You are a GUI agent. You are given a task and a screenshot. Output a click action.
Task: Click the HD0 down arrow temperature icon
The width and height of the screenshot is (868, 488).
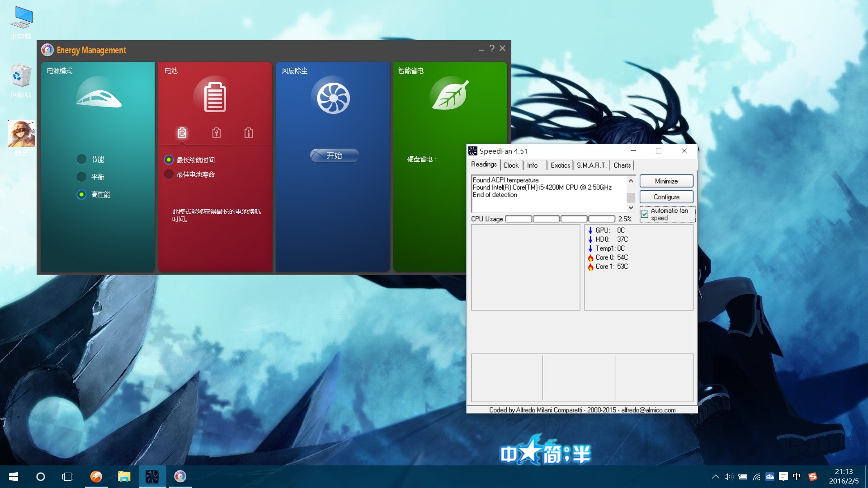[x=590, y=239]
